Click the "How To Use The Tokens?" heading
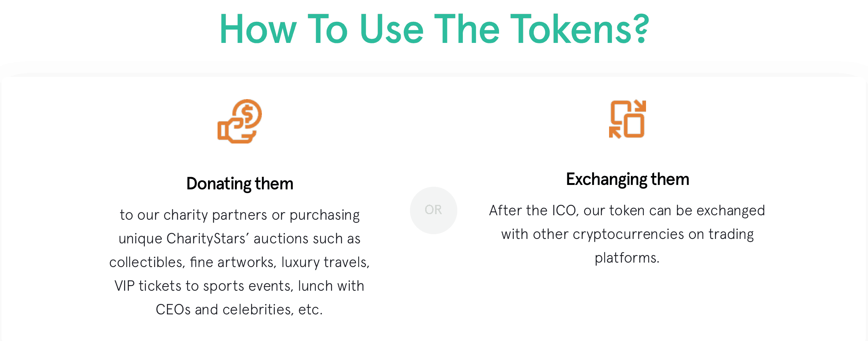Screen dimensions: 868x341 tap(434, 29)
